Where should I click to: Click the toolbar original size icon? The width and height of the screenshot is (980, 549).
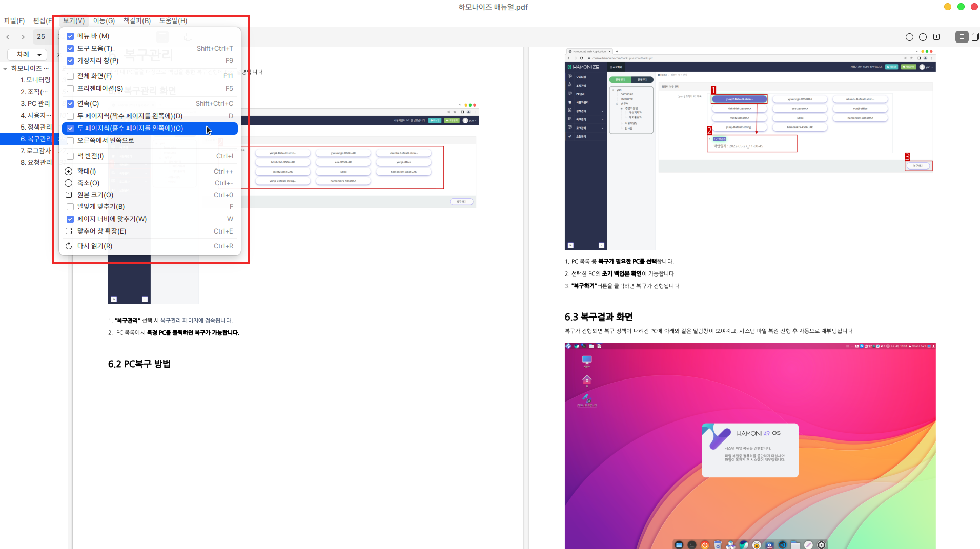pos(936,37)
